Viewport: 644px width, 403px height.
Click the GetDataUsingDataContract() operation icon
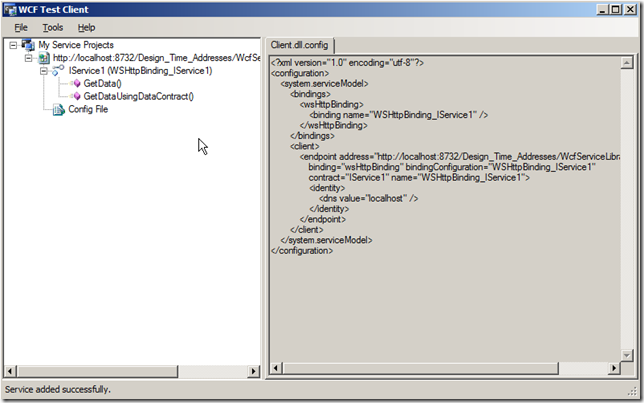tap(76, 96)
